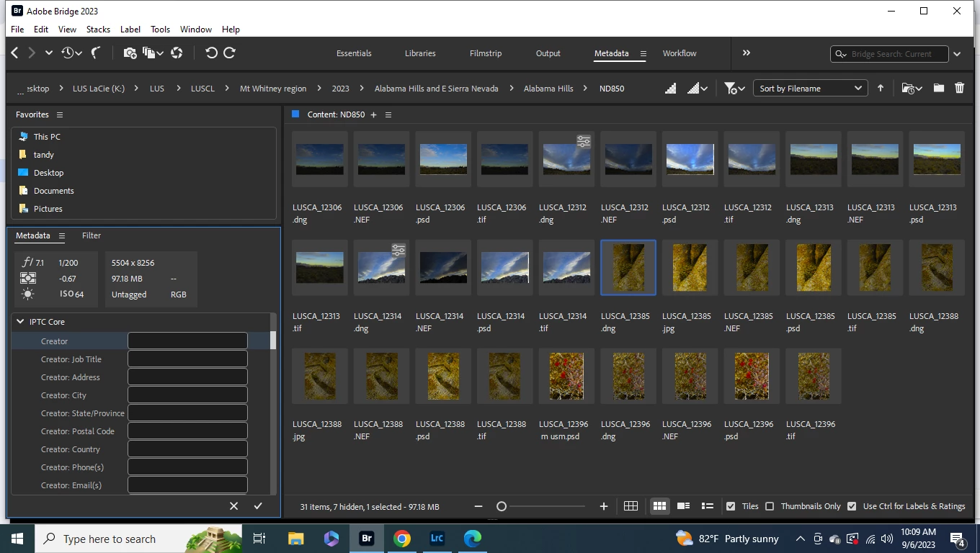This screenshot has width=980, height=553.
Task: Open Metadata workspace options menu icon
Action: coord(643,53)
